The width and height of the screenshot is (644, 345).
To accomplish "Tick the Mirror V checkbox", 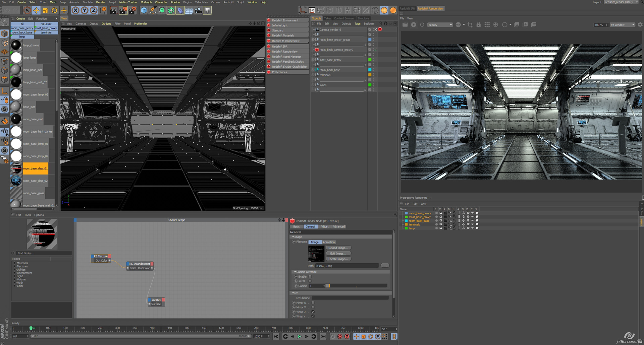I will (x=313, y=307).
